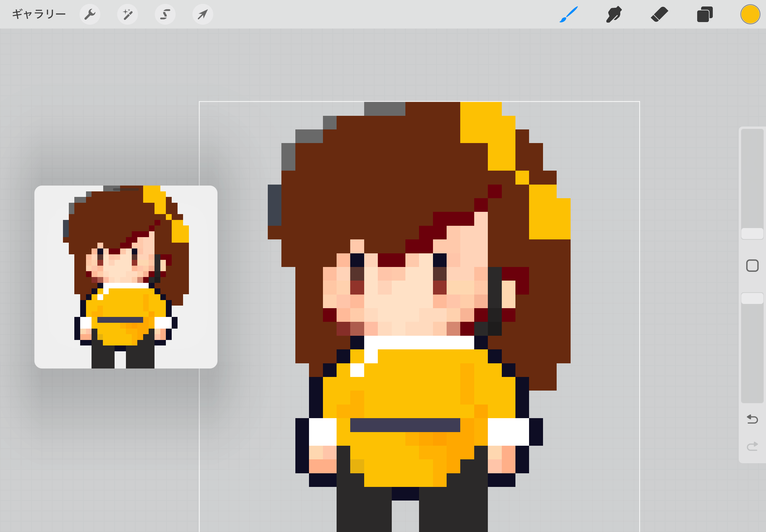Tap the square modify button in sidebar

[752, 266]
